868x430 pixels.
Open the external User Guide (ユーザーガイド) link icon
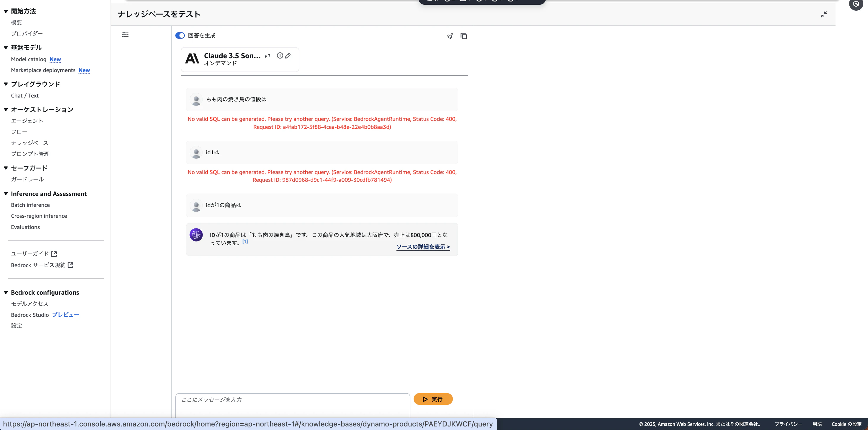tap(54, 254)
